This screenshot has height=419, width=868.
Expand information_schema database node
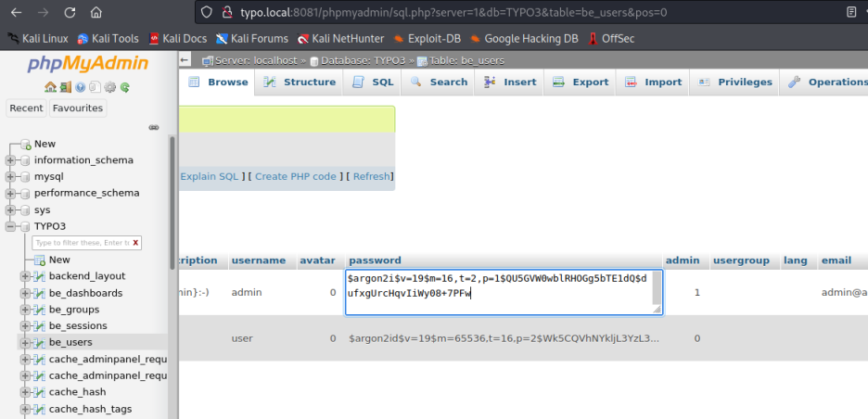click(x=10, y=160)
